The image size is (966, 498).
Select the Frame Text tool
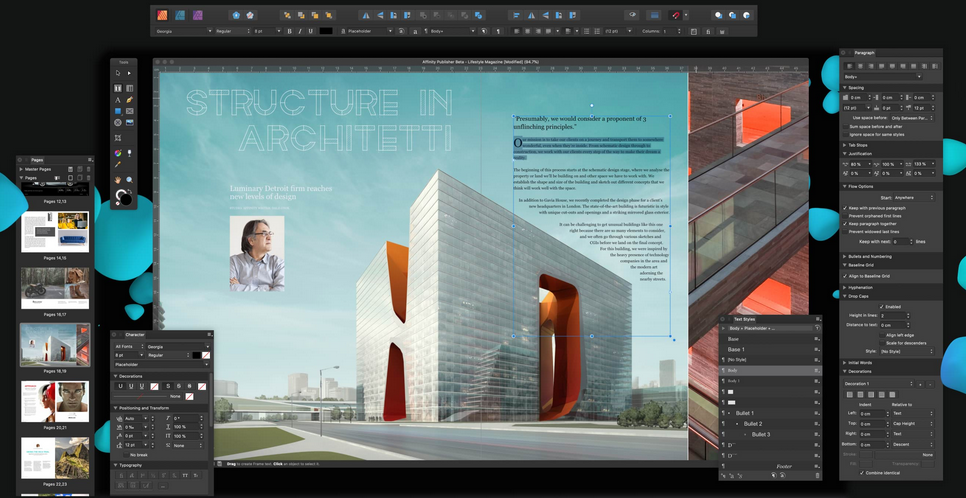(x=118, y=88)
